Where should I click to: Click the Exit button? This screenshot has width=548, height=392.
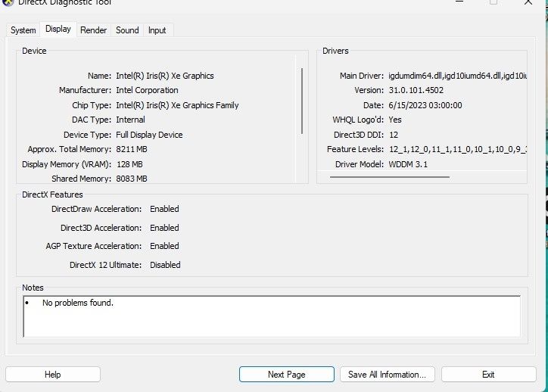(488, 374)
